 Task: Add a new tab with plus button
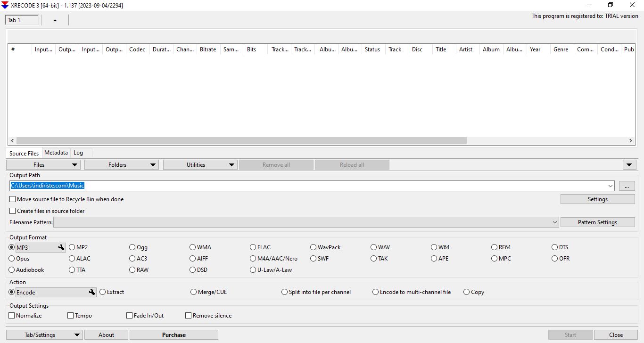coord(55,20)
